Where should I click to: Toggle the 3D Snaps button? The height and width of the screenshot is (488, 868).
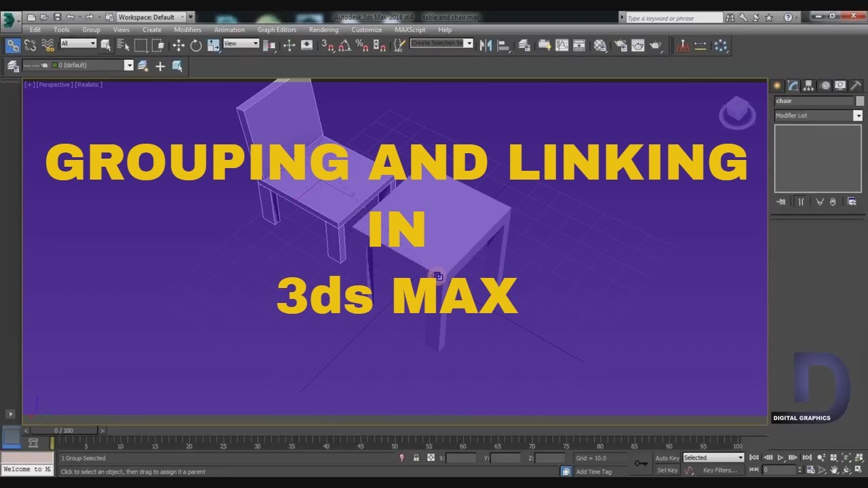pyautogui.click(x=328, y=45)
